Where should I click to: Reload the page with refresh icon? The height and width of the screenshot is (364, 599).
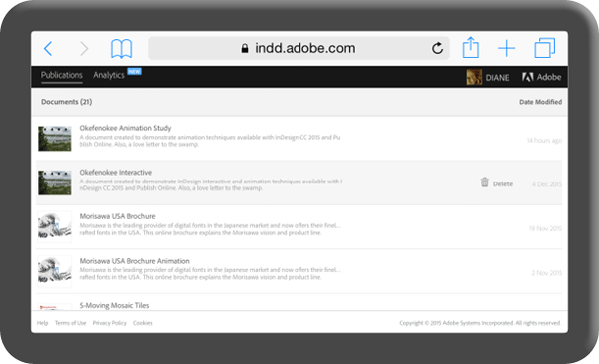pos(438,48)
